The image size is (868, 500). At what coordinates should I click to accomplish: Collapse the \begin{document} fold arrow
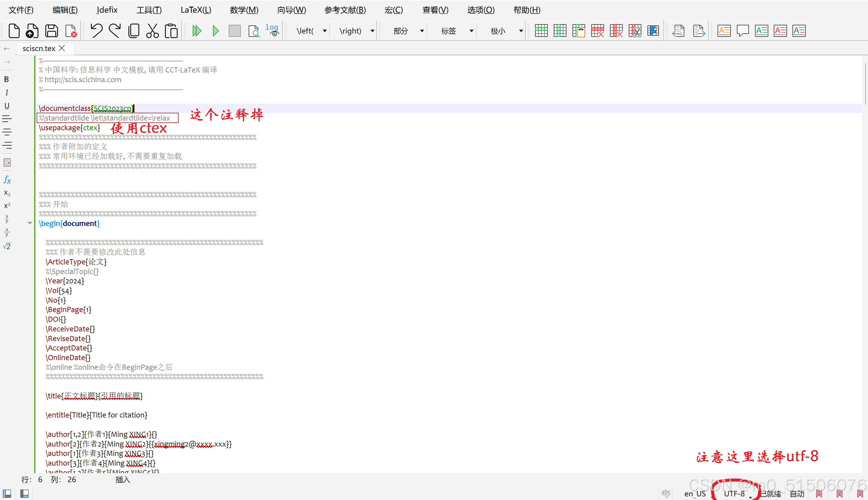tap(30, 223)
